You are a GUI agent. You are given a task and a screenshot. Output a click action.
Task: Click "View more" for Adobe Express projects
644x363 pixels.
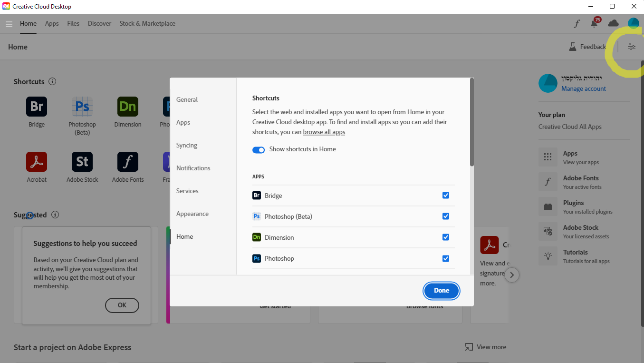tap(486, 347)
